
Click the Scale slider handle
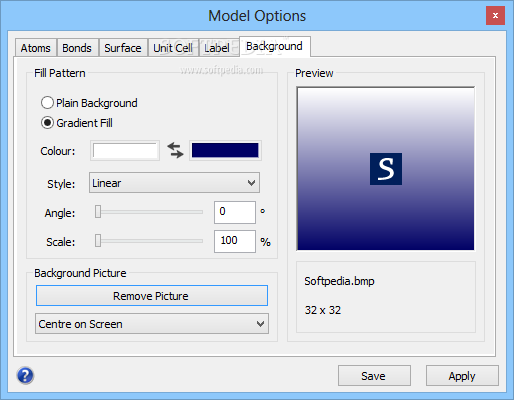[x=98, y=240]
